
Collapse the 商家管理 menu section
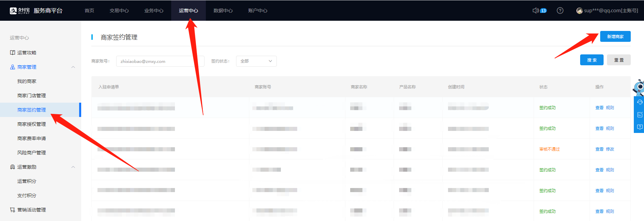(73, 67)
